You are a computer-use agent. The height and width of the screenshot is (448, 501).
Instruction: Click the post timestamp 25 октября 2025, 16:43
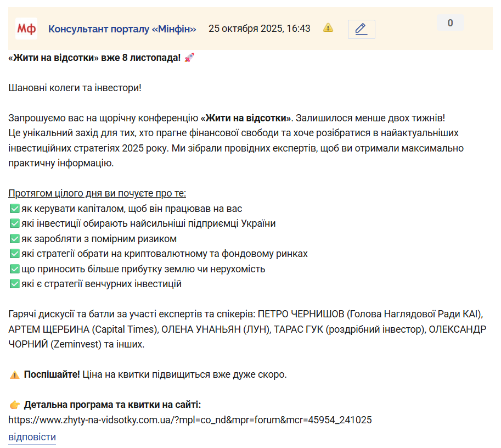click(259, 29)
